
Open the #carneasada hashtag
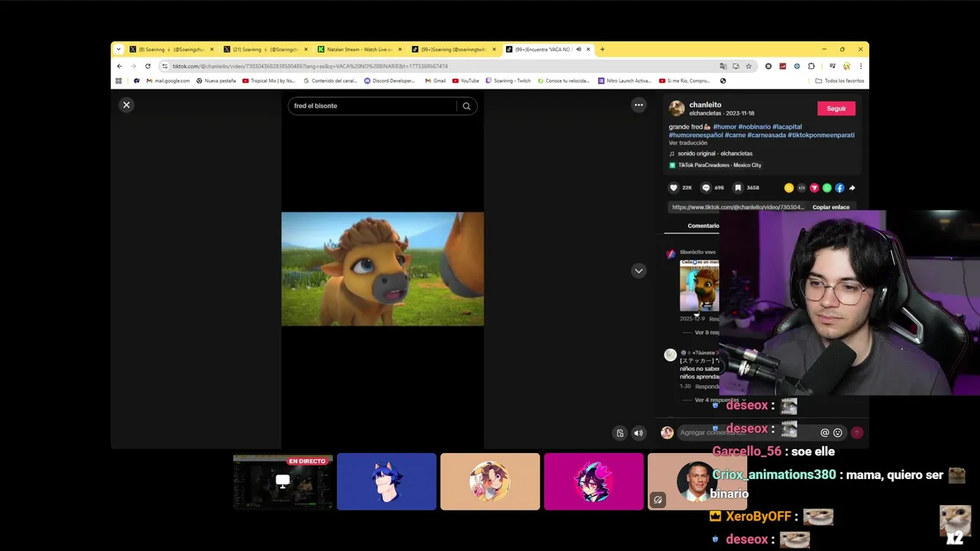pos(766,135)
